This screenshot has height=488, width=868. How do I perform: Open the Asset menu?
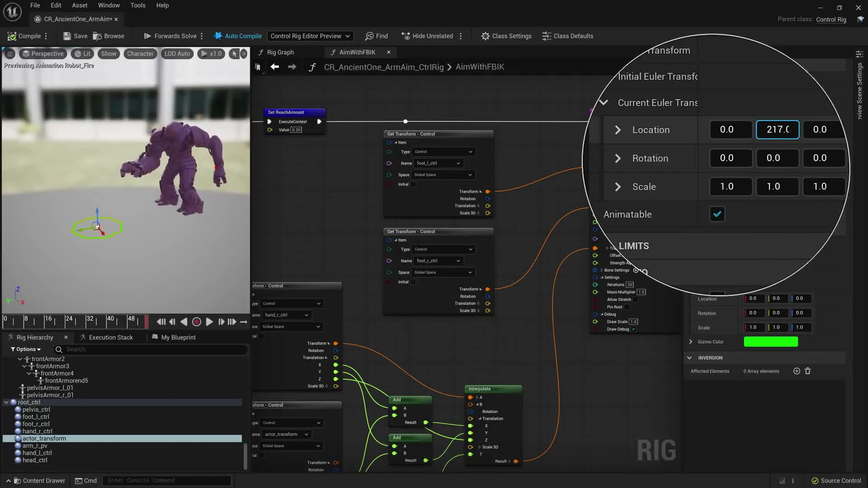point(80,5)
